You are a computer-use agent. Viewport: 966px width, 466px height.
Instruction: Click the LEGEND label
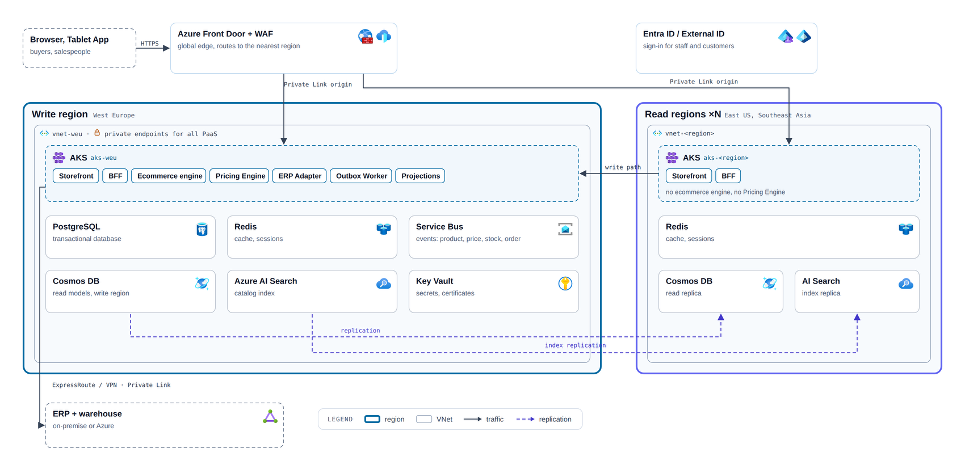(x=340, y=419)
